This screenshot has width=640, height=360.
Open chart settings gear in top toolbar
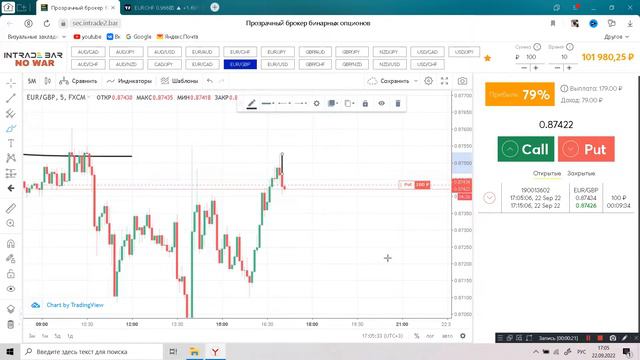(x=429, y=81)
